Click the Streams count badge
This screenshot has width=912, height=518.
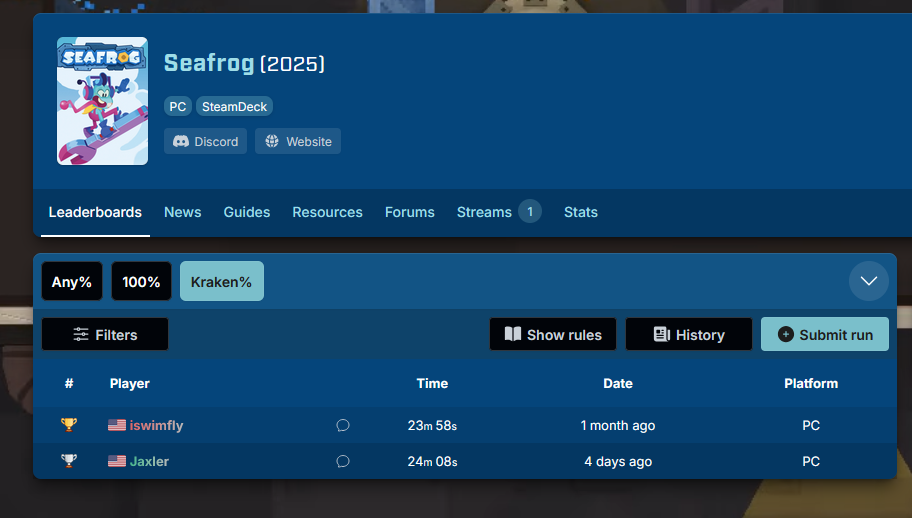530,212
